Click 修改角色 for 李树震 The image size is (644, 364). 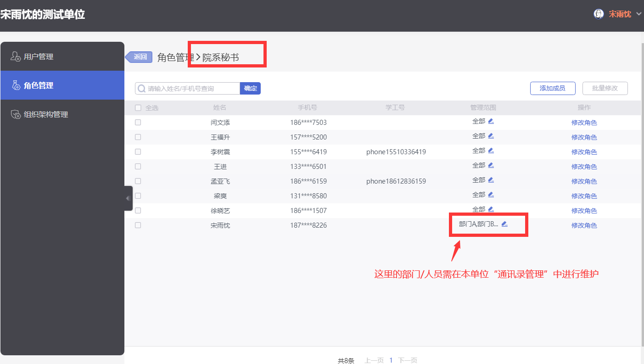pyautogui.click(x=584, y=152)
